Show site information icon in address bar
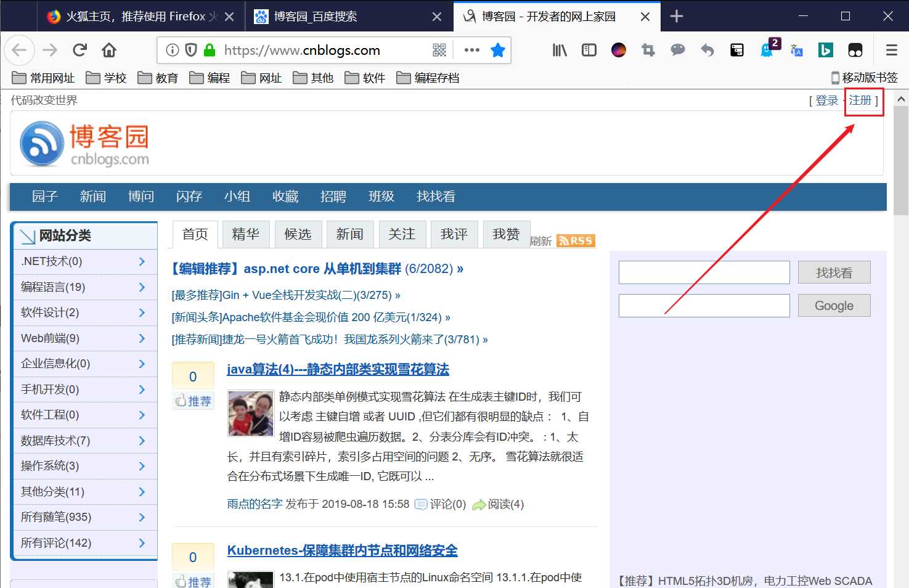Image resolution: width=909 pixels, height=588 pixels. pos(173,50)
